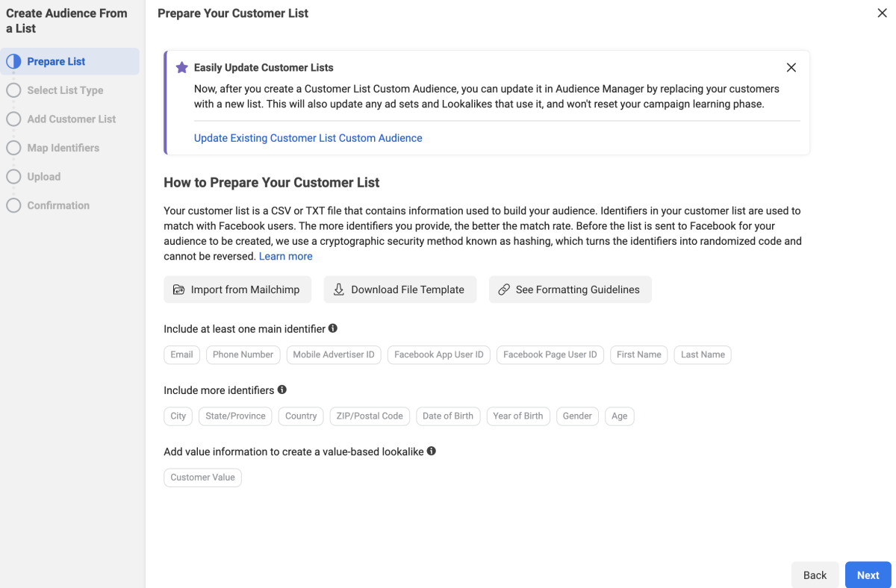The image size is (896, 588).
Task: Select the Email identifier chip
Action: click(181, 354)
